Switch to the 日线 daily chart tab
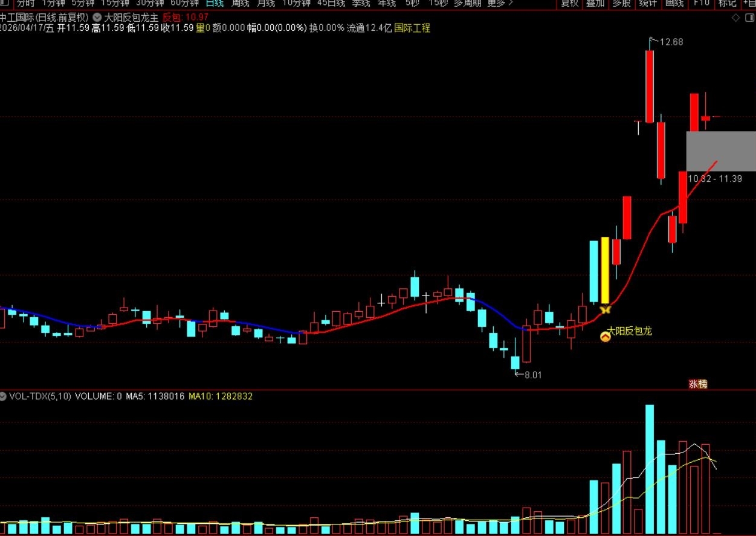756x536 pixels. point(215,3)
